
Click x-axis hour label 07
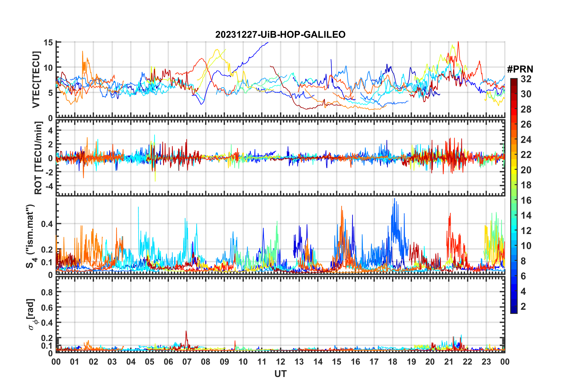[187, 362]
